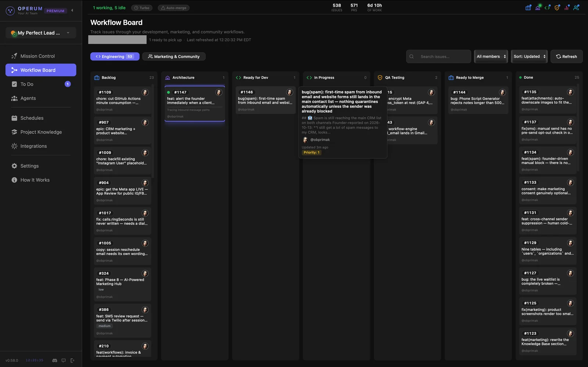Open card #1123 rewrite Knowledge Base section
Image resolution: width=588 pixels, height=367 pixels.
(x=548, y=341)
